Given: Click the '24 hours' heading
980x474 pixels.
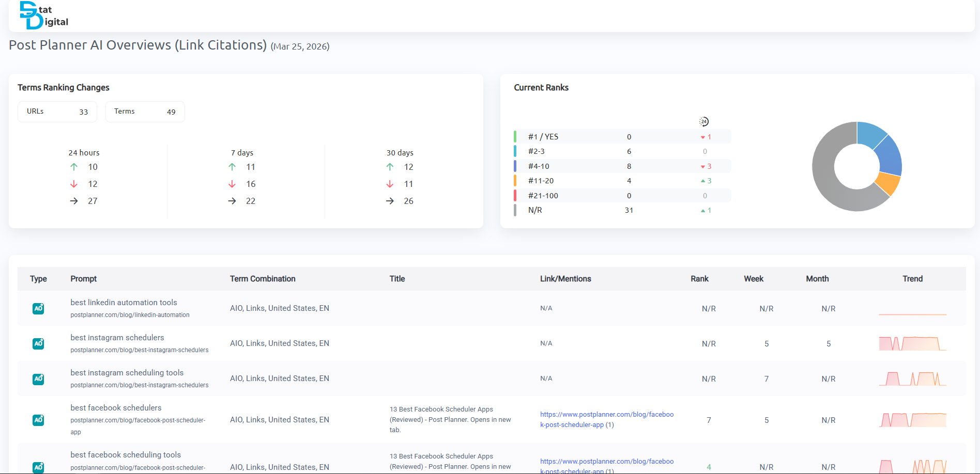Looking at the screenshot, I should [x=84, y=153].
